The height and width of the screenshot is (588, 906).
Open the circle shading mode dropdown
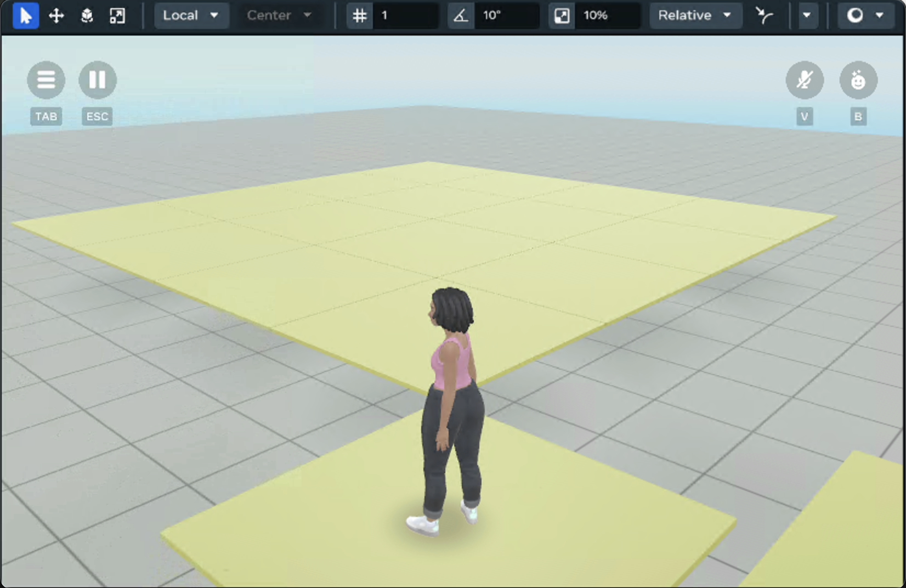coord(865,15)
